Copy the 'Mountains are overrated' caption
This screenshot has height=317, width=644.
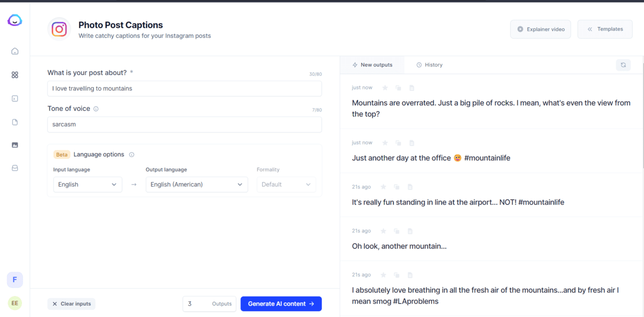coord(398,88)
